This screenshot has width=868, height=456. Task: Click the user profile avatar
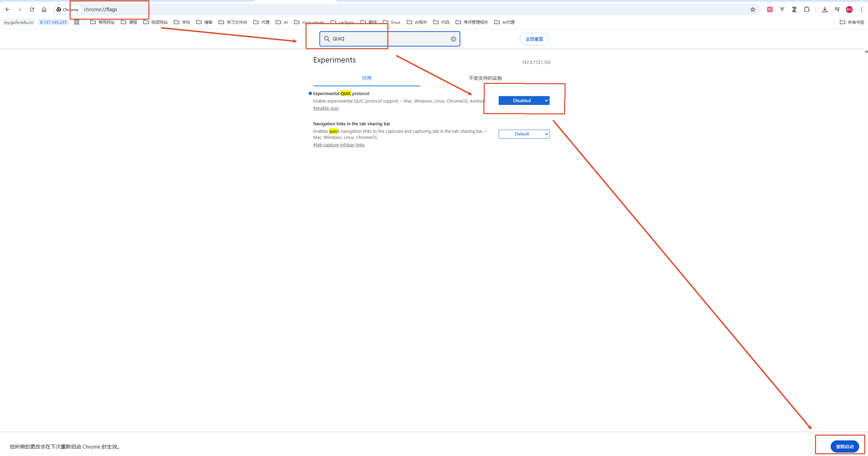tap(849, 10)
